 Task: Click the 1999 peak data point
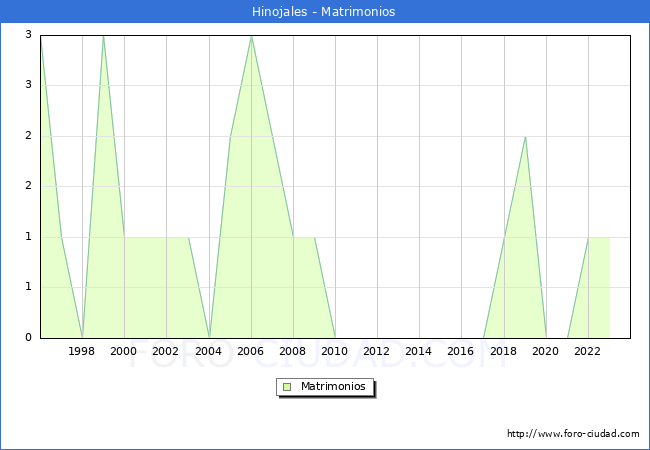(x=103, y=37)
